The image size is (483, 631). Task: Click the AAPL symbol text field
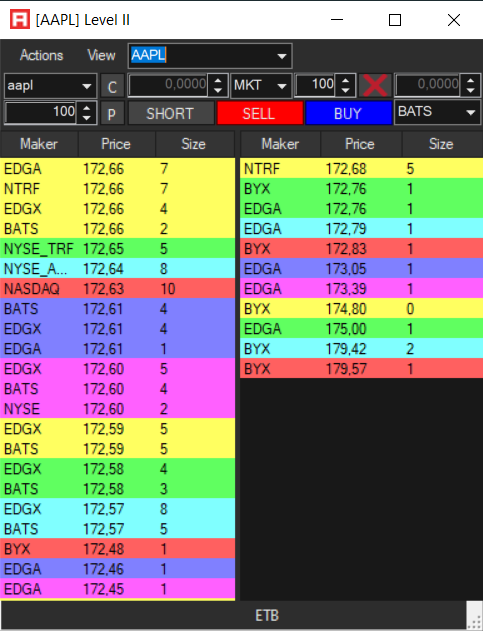click(x=201, y=56)
